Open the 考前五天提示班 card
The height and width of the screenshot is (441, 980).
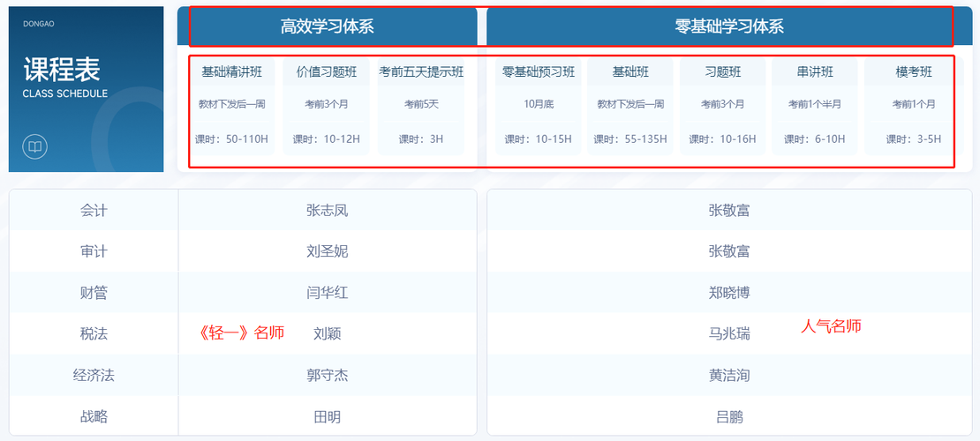click(x=421, y=106)
